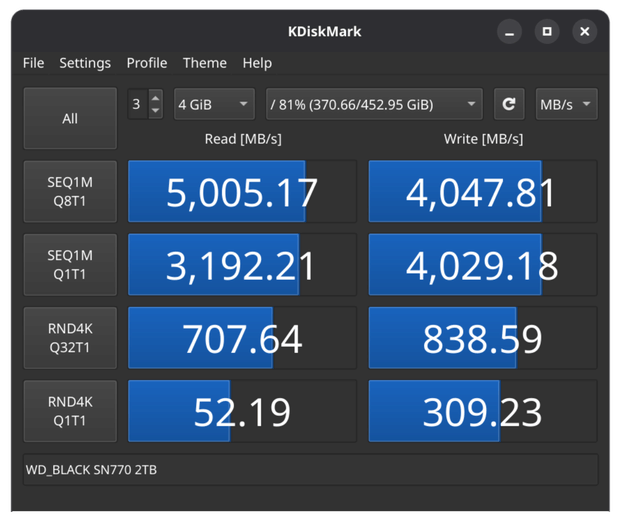Image resolution: width=620 pixels, height=523 pixels.
Task: Click the 707.64 read result
Action: [x=242, y=338]
